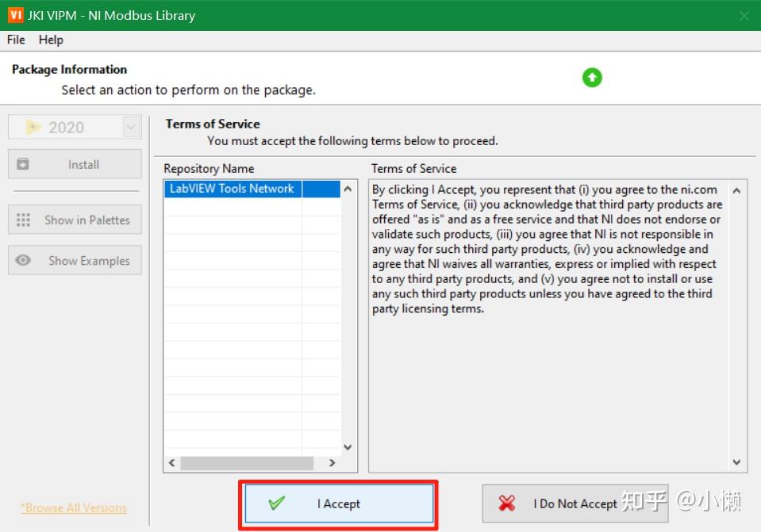Click the I Accept button

[x=339, y=503]
